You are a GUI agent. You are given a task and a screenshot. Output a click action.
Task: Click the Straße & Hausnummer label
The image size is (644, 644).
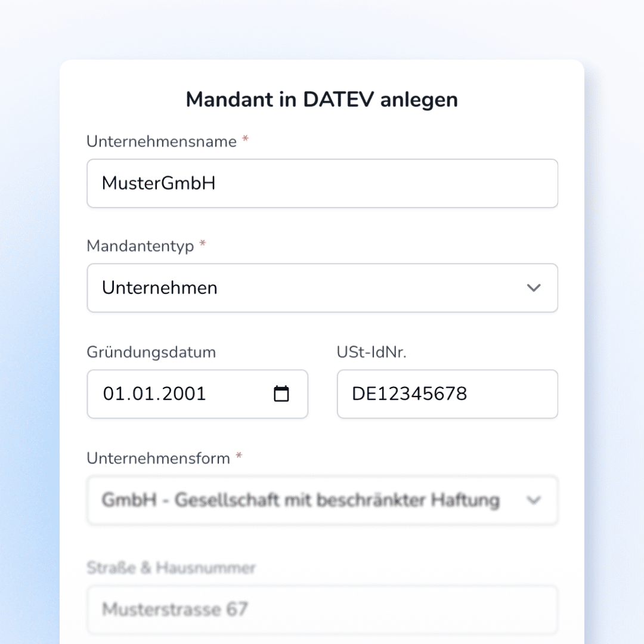(x=171, y=568)
